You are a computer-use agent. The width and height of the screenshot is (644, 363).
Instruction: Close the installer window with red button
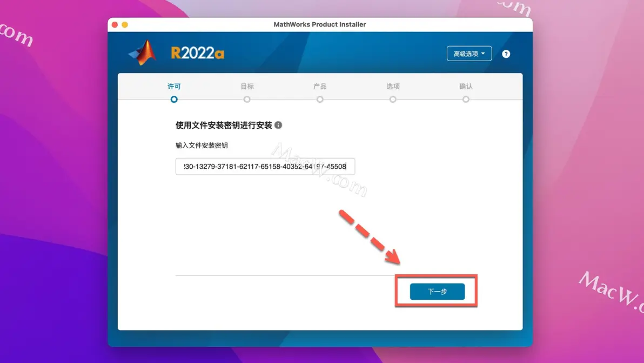[115, 25]
